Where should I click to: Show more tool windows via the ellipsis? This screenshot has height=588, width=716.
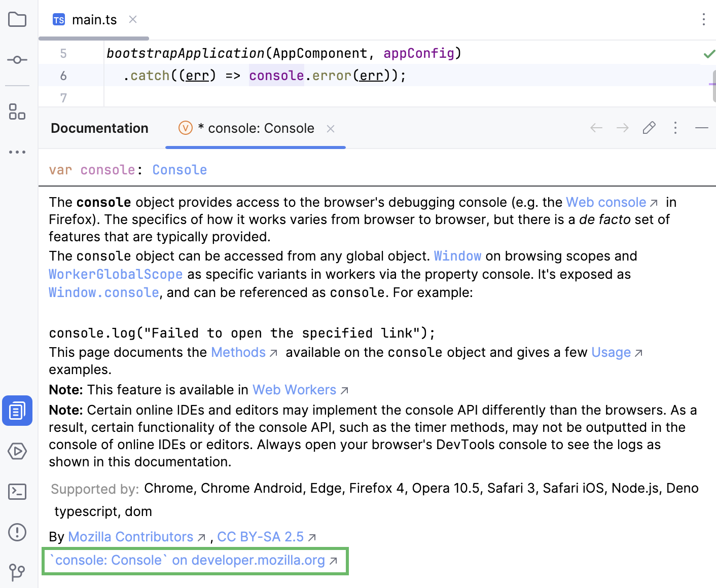click(17, 152)
